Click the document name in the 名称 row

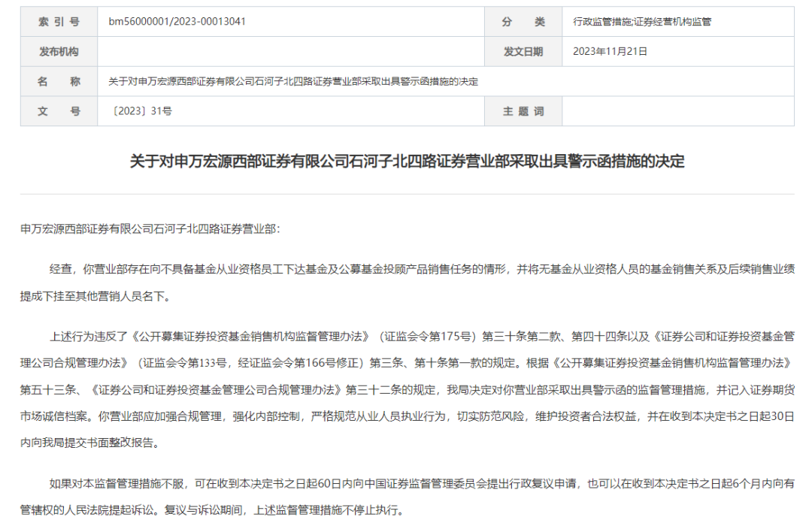(x=293, y=82)
